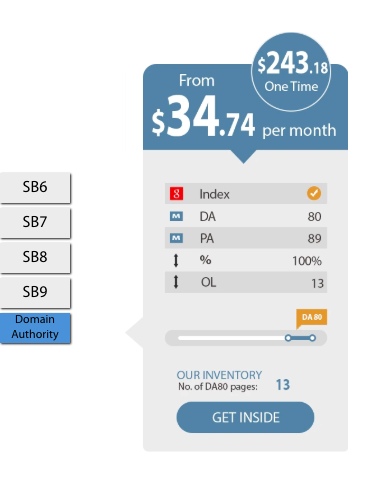Select the Domain Authority tab
This screenshot has width=387, height=482.
coord(35,327)
